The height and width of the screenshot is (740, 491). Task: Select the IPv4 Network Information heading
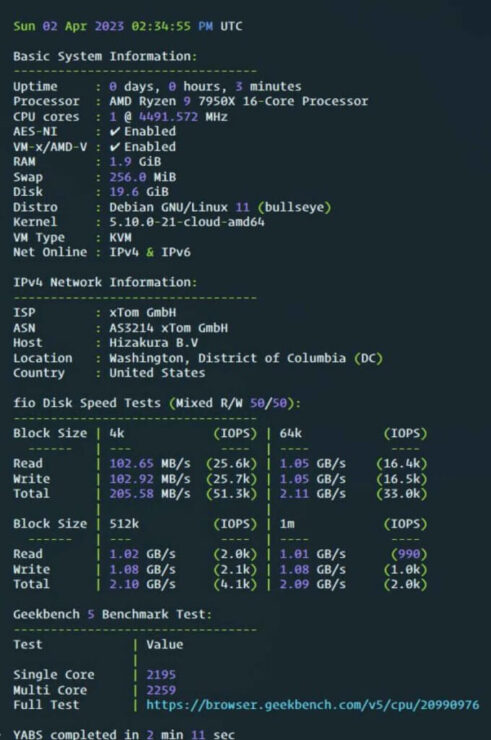coord(105,282)
